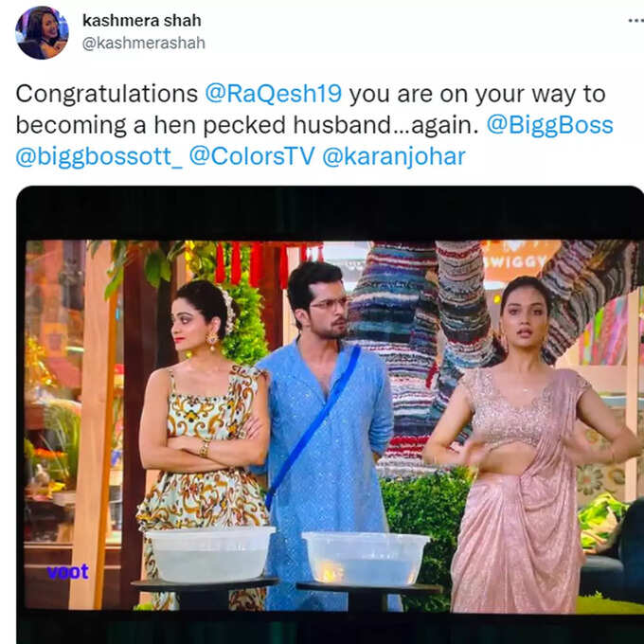Click the tweet text body

click(x=314, y=125)
